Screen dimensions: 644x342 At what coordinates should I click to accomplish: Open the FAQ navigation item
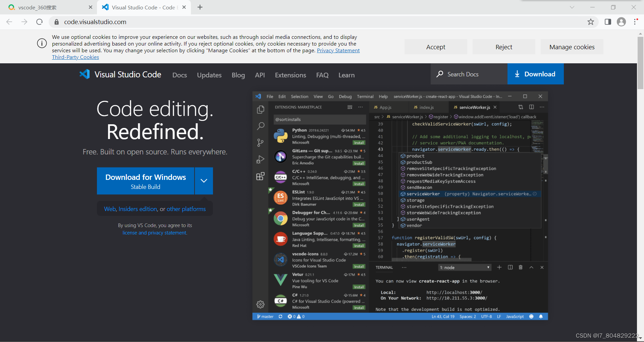pos(322,75)
